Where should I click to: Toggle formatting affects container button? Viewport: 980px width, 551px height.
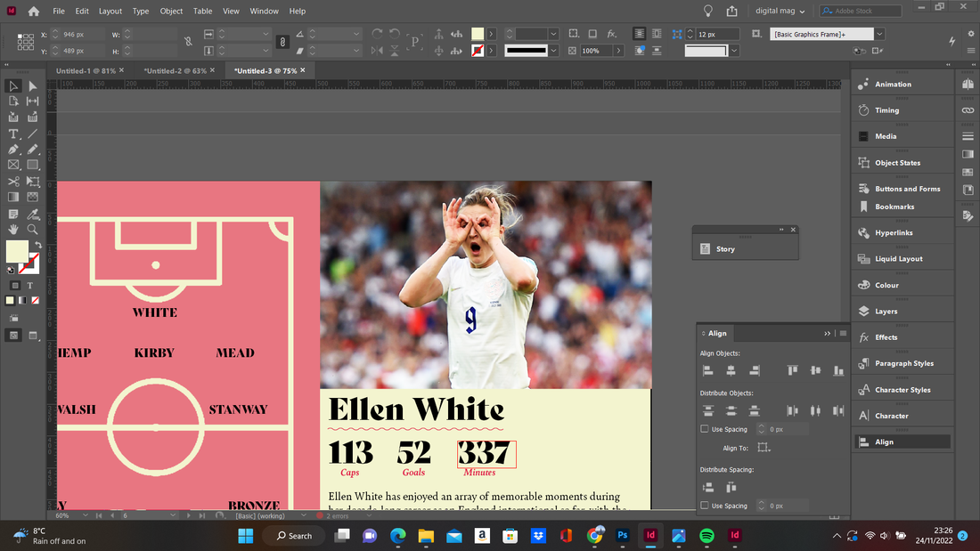coord(15,286)
